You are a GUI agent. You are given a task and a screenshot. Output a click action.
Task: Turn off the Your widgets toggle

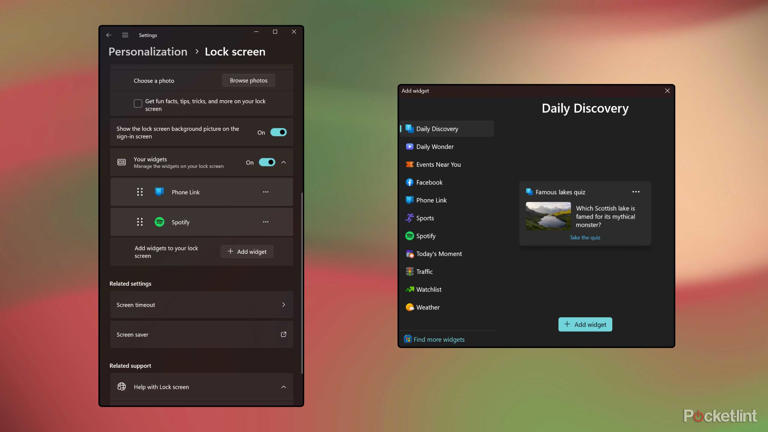pyautogui.click(x=267, y=162)
